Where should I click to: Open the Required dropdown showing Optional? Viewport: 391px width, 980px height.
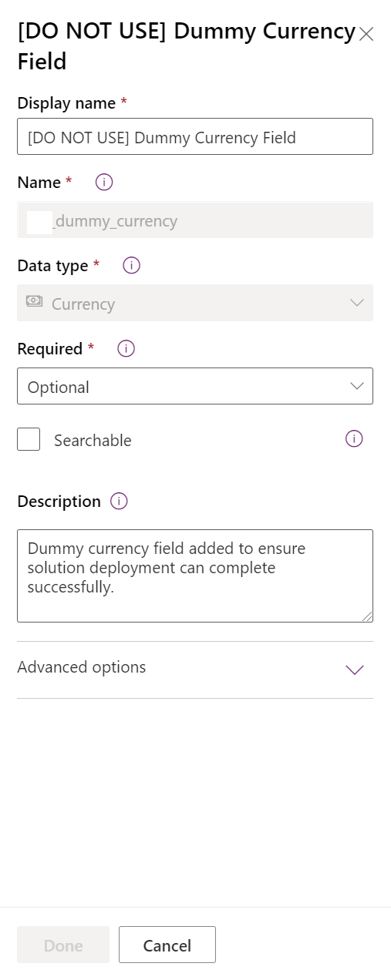click(x=195, y=386)
